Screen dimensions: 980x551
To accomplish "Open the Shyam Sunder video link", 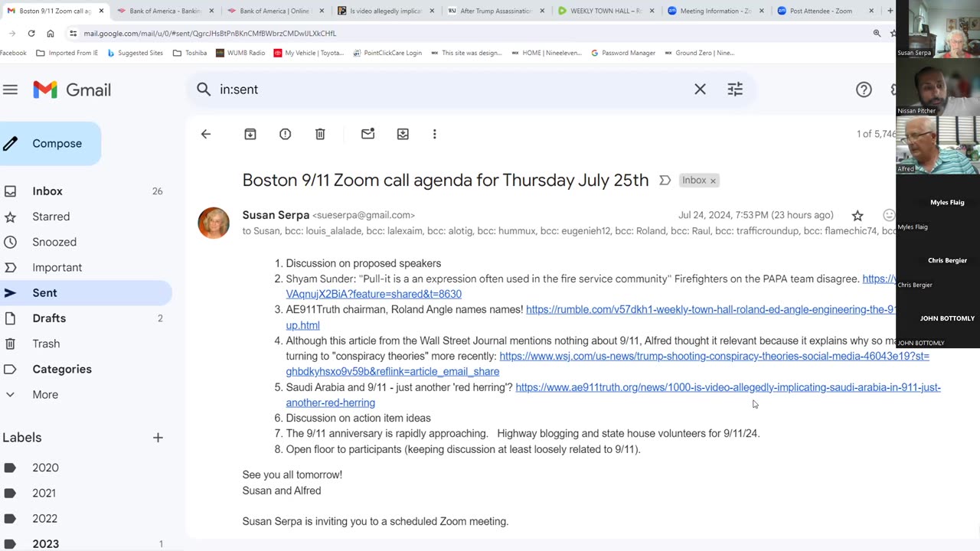I will (x=374, y=294).
